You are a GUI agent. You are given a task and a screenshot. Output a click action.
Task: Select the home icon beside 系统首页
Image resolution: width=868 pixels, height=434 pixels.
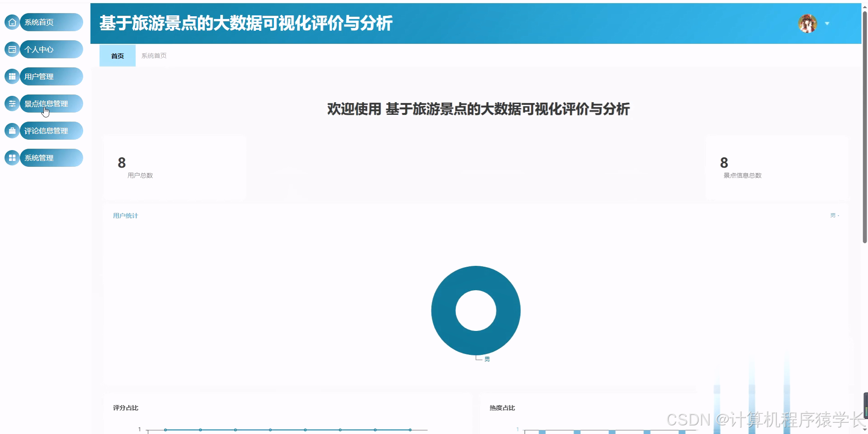click(x=12, y=22)
